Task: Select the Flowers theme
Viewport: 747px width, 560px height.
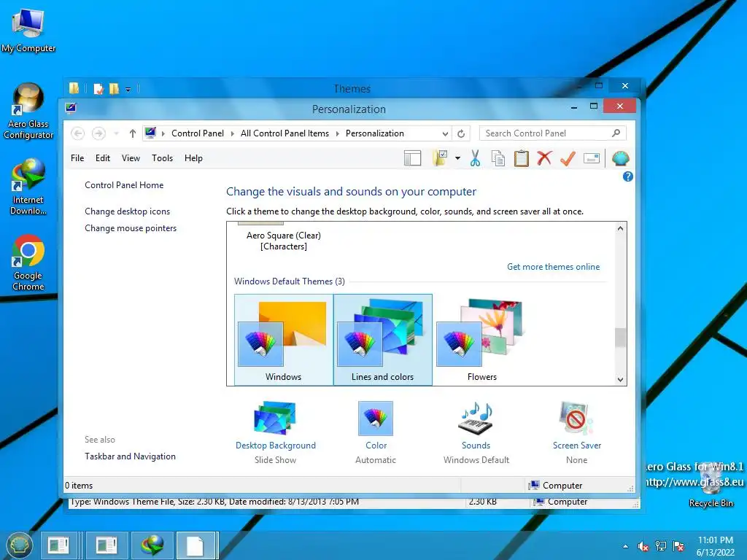Action: (481, 340)
